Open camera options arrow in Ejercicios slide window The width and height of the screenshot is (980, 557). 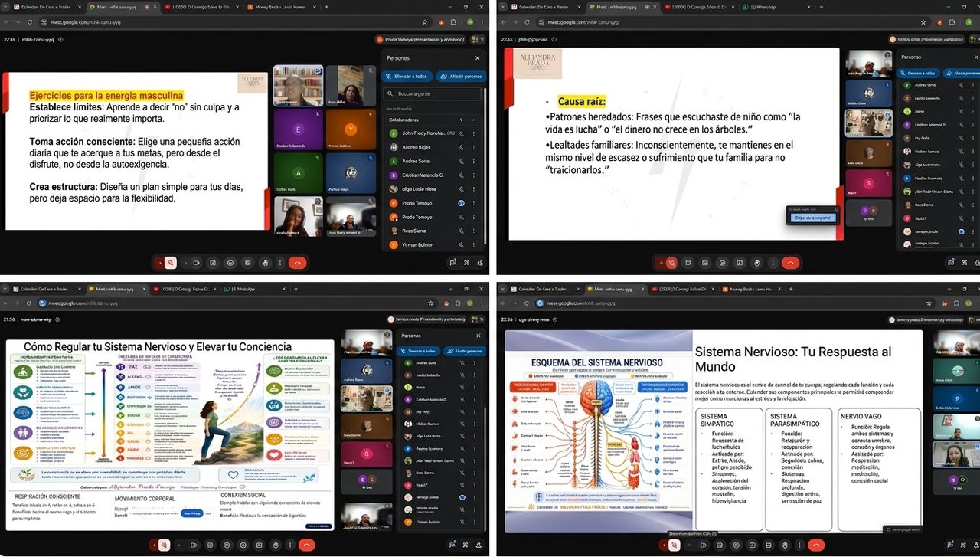coord(186,263)
